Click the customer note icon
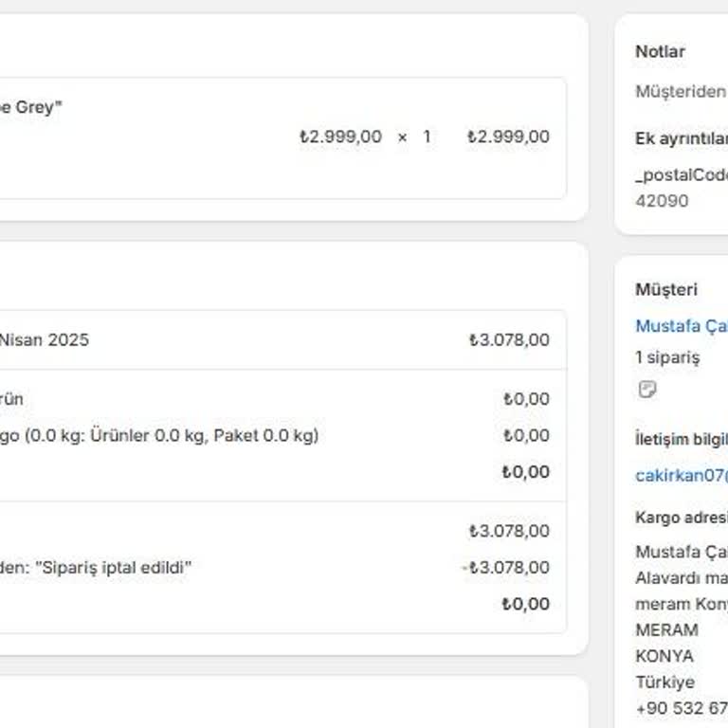Image resolution: width=728 pixels, height=728 pixels. 647,389
